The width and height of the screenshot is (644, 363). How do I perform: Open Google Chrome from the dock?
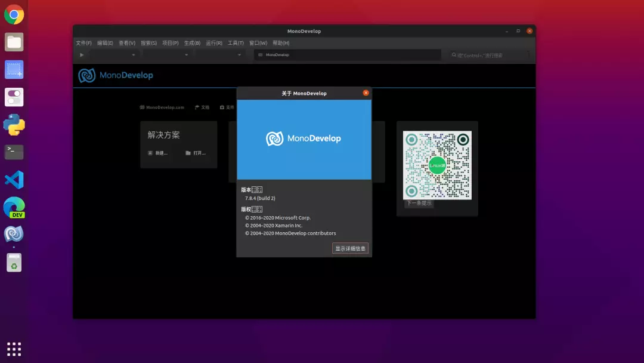[14, 14]
